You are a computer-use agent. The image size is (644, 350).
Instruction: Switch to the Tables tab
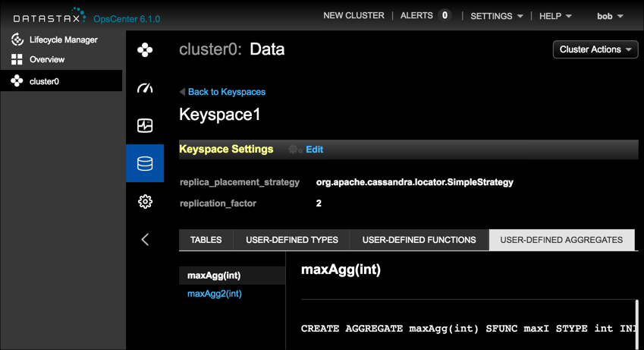[x=206, y=240]
